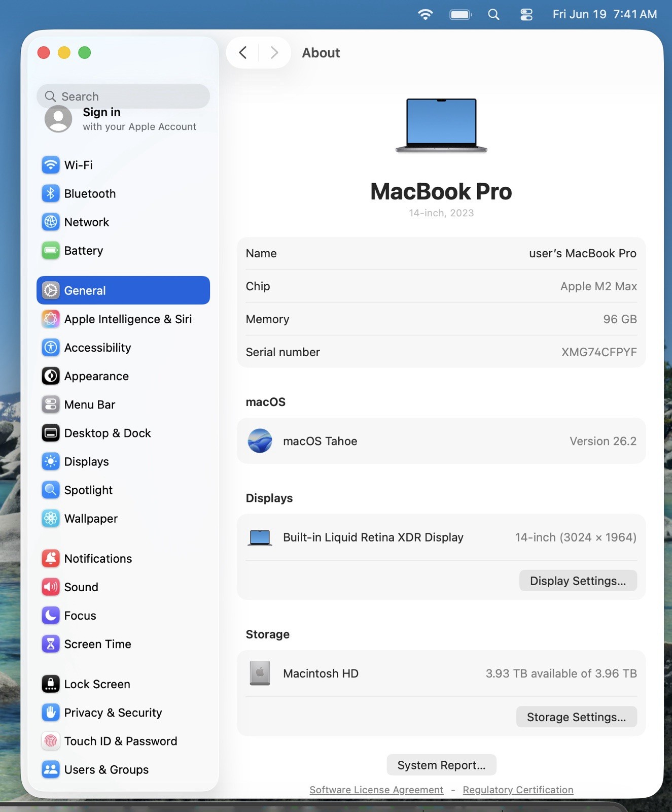The width and height of the screenshot is (672, 812).
Task: Select the General gear icon
Action: coord(50,290)
